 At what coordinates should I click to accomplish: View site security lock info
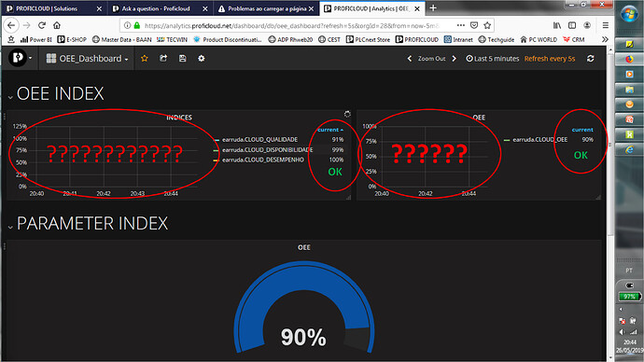(x=137, y=25)
